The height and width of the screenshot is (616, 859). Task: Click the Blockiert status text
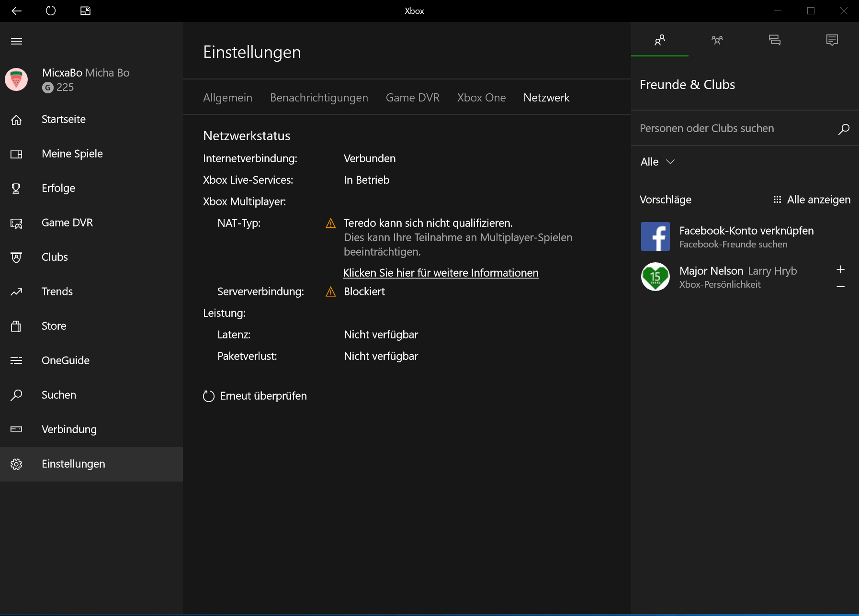[x=364, y=291]
